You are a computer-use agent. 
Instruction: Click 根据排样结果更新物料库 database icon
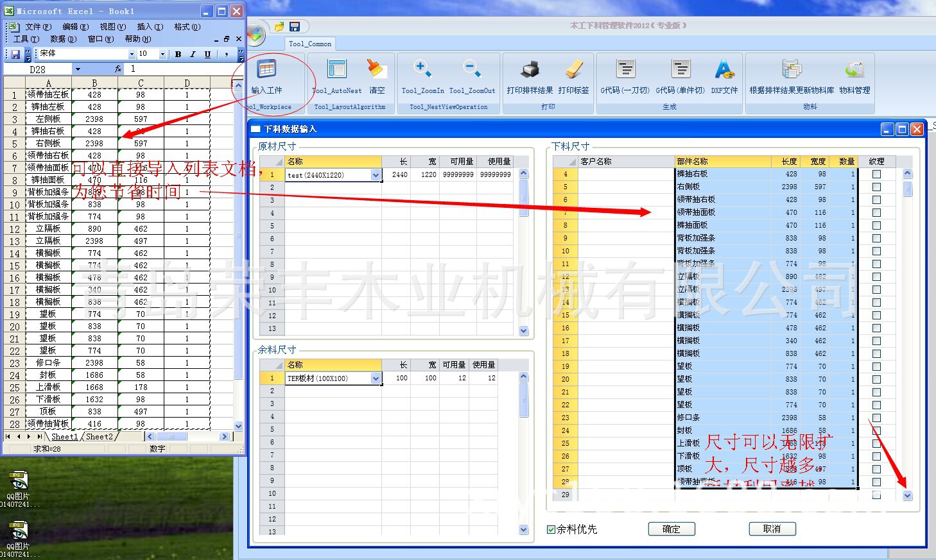click(792, 69)
